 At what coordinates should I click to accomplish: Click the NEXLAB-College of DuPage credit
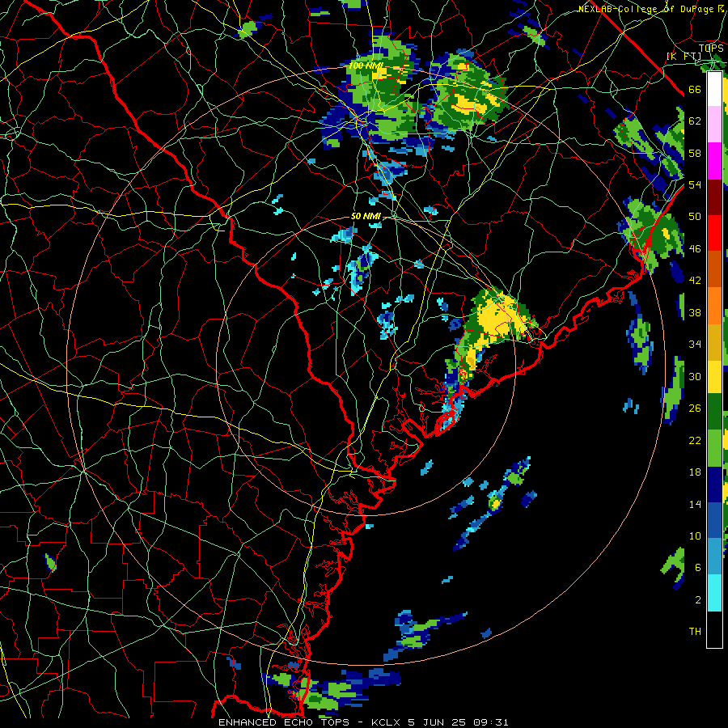650,9
